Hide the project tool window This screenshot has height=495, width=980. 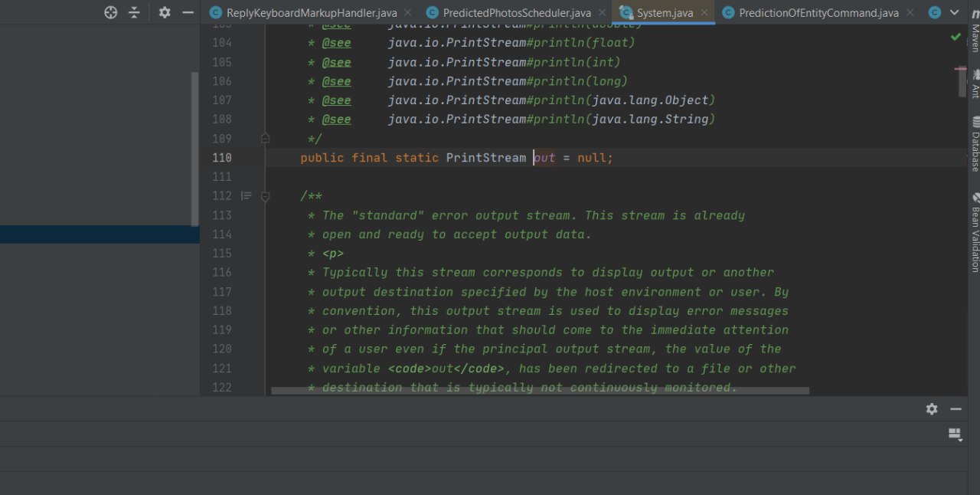click(188, 12)
